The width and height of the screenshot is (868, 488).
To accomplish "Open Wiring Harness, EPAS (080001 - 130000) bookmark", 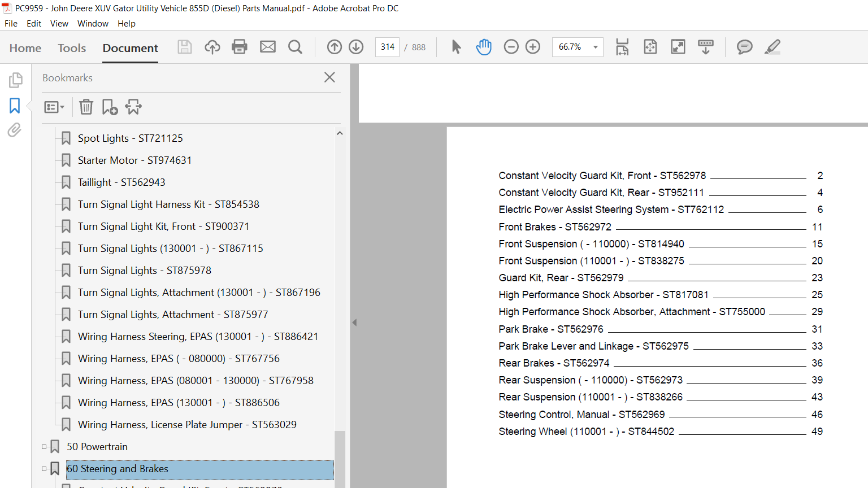I will click(x=196, y=381).
